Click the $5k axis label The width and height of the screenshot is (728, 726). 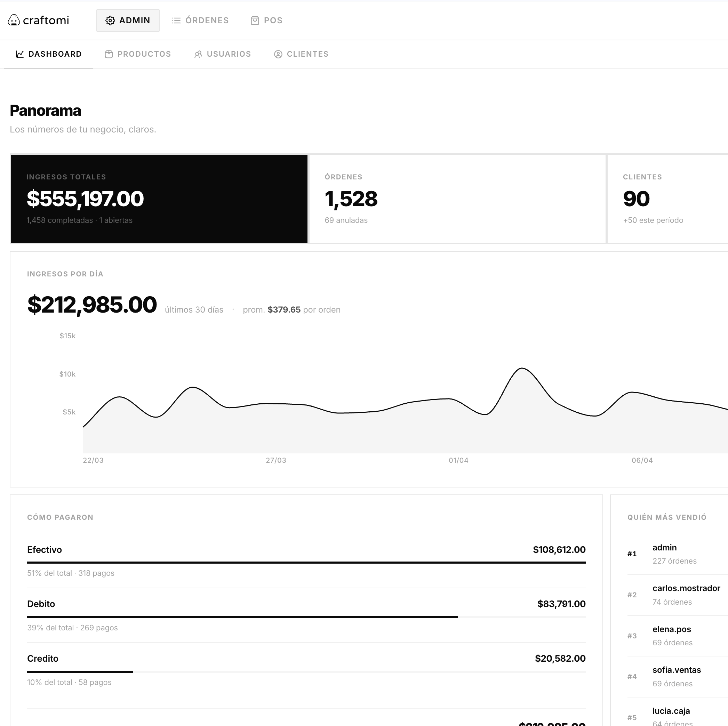69,412
